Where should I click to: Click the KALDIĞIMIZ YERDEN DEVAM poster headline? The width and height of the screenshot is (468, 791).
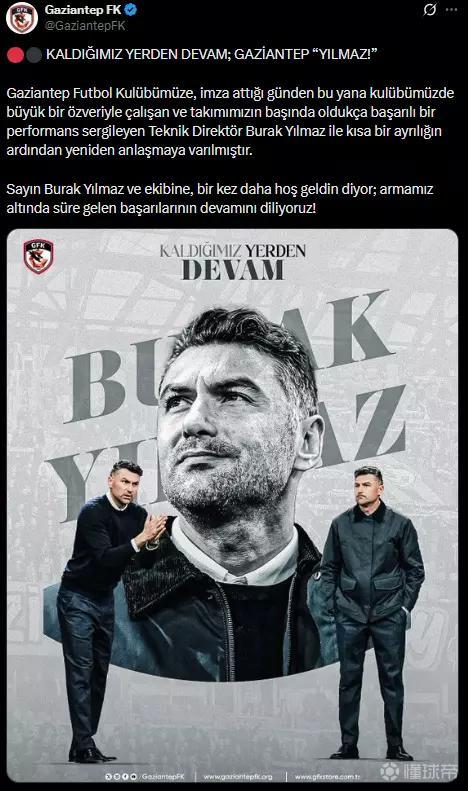(x=232, y=262)
